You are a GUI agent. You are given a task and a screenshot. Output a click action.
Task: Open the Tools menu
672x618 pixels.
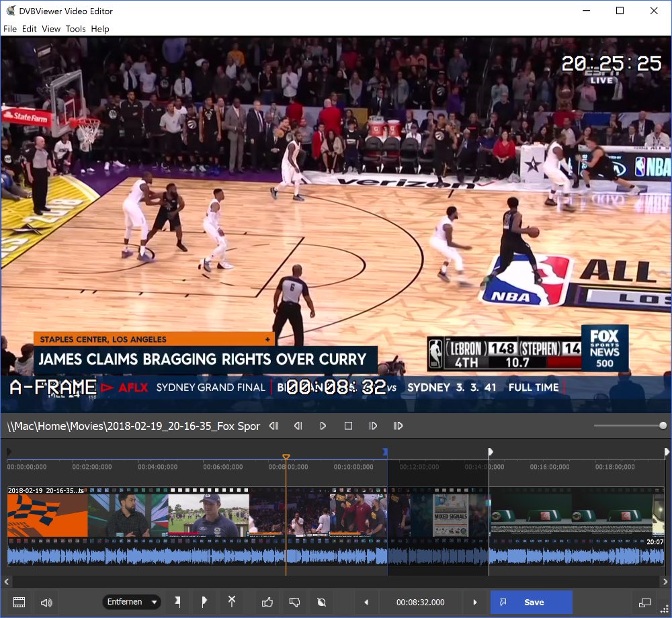pyautogui.click(x=75, y=29)
